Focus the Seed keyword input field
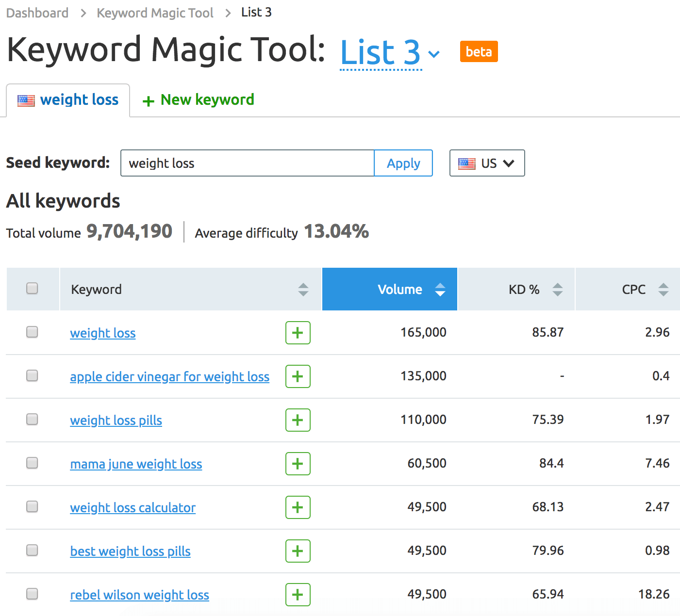The height and width of the screenshot is (616, 680). [248, 163]
